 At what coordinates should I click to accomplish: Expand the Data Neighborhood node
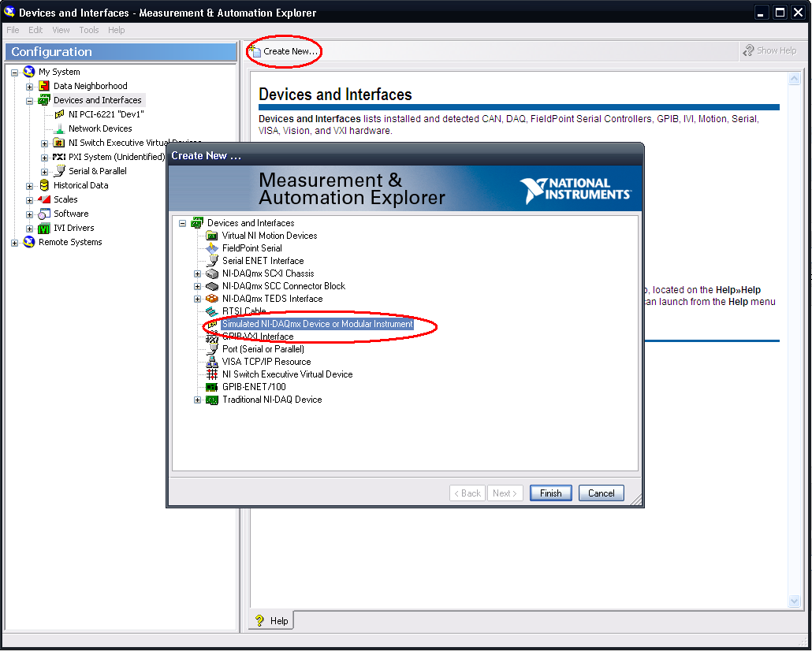pos(29,87)
